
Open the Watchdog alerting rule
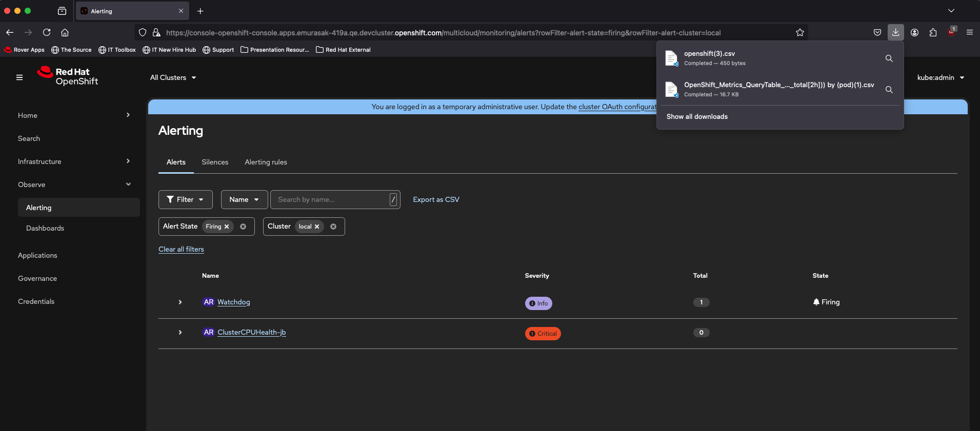(234, 302)
